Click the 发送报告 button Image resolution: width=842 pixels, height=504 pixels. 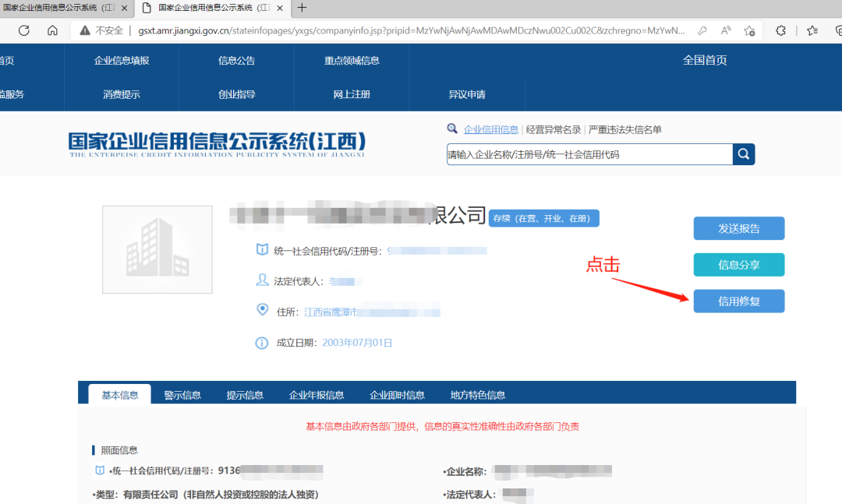[738, 228]
